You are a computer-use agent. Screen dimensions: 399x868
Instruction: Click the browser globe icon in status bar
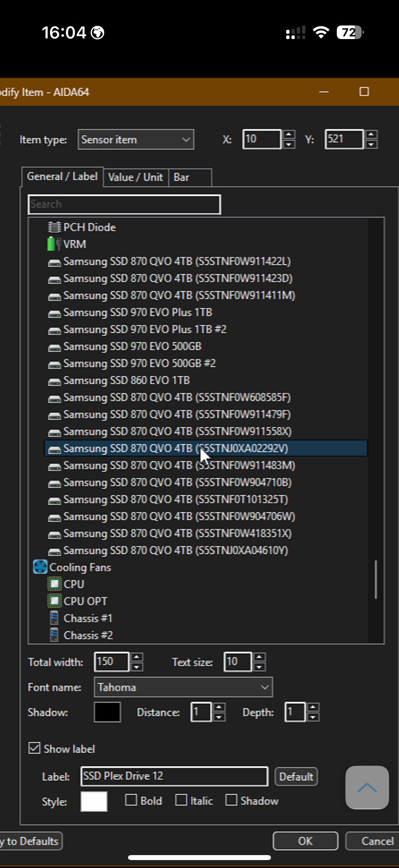pyautogui.click(x=98, y=33)
